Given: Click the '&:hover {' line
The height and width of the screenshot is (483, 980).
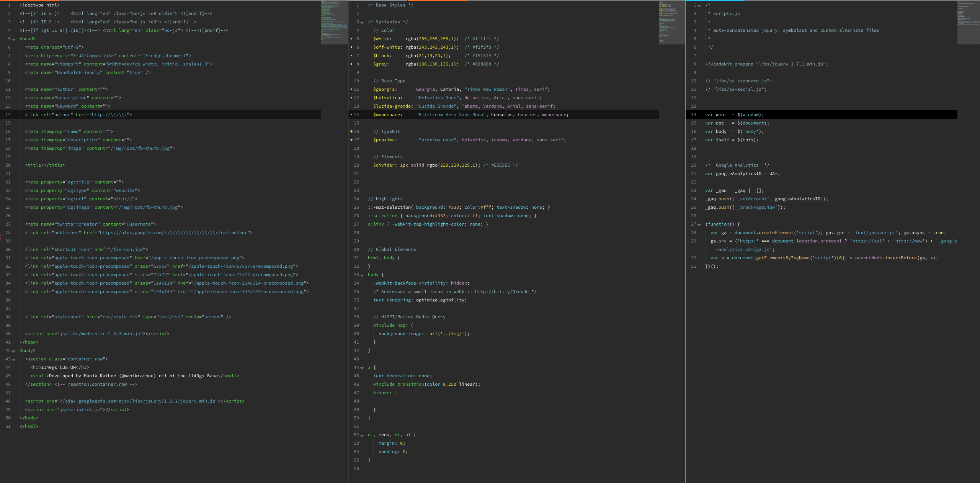Looking at the screenshot, I should pos(385,393).
